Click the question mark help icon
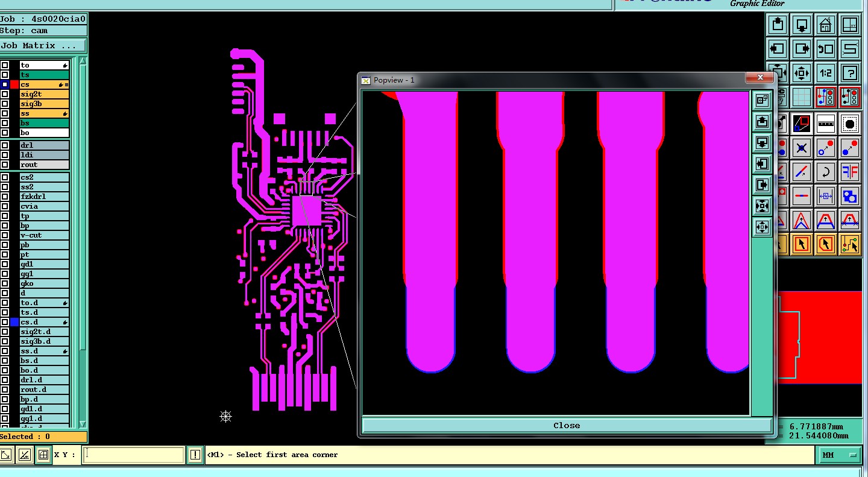The image size is (868, 477). pos(850,74)
